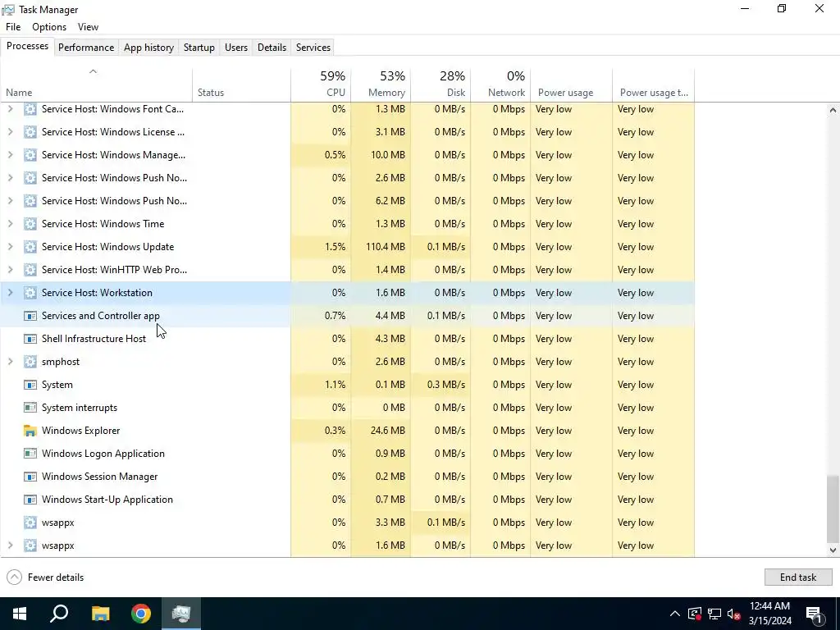Expand Service Host: WinHTTP Web Pro... row
Screen dimensions: 840x630
(10, 269)
